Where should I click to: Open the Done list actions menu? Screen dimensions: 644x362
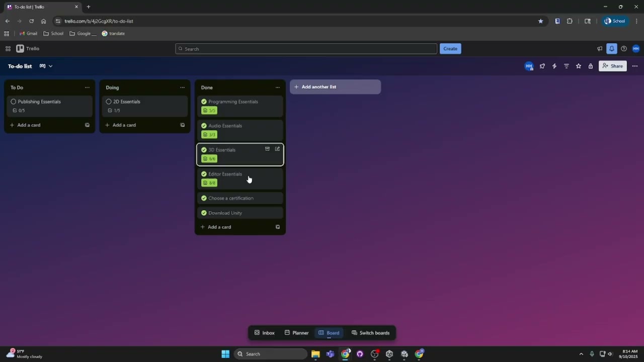click(278, 87)
